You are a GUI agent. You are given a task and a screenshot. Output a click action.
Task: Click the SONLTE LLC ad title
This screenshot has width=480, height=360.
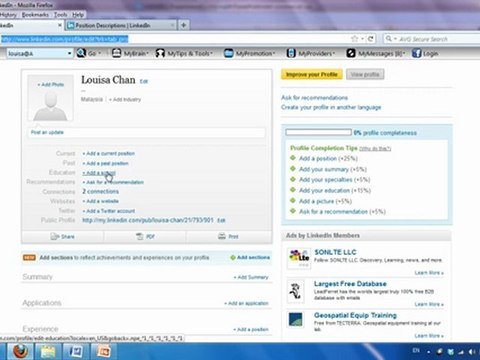[335, 252]
